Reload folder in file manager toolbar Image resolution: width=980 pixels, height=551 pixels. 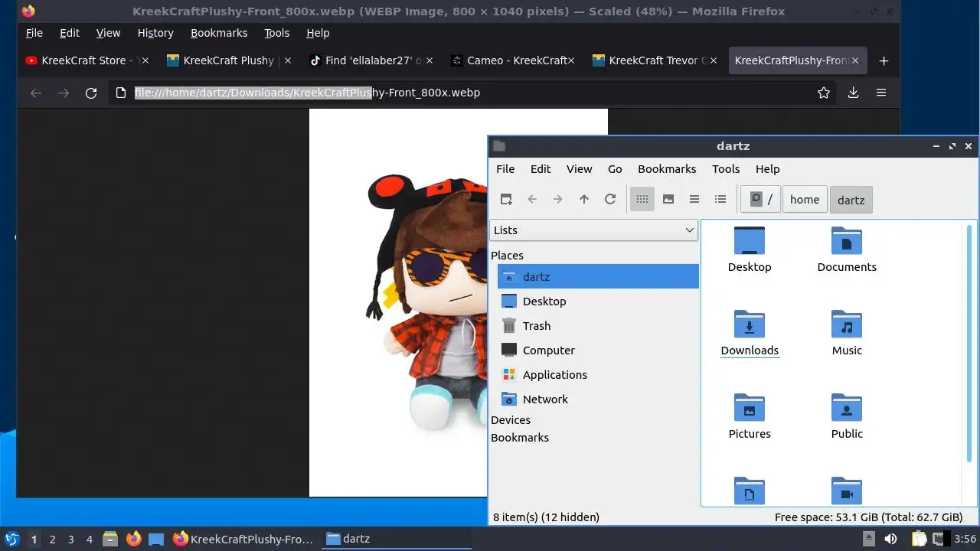(x=610, y=199)
